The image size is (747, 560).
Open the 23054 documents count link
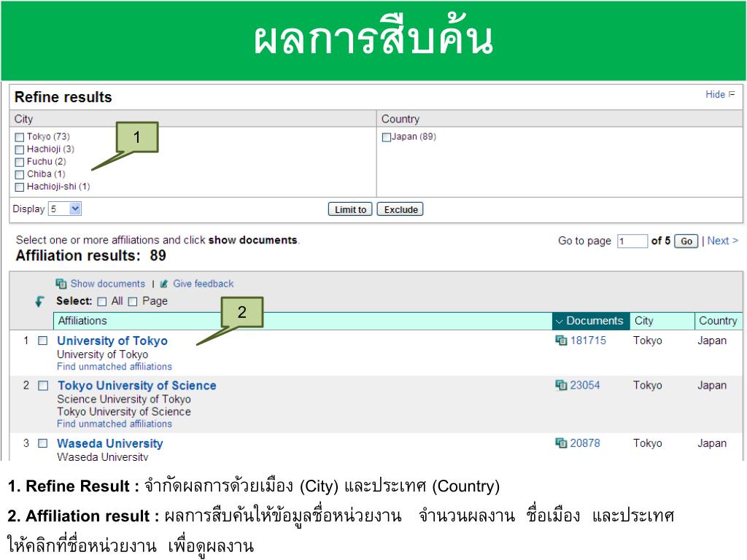click(x=585, y=385)
